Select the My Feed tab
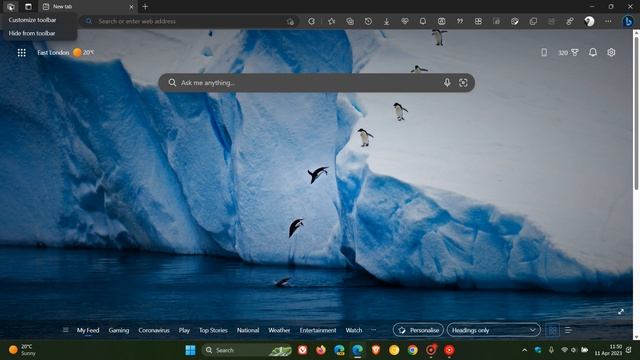This screenshot has height=360, width=640. pos(88,330)
